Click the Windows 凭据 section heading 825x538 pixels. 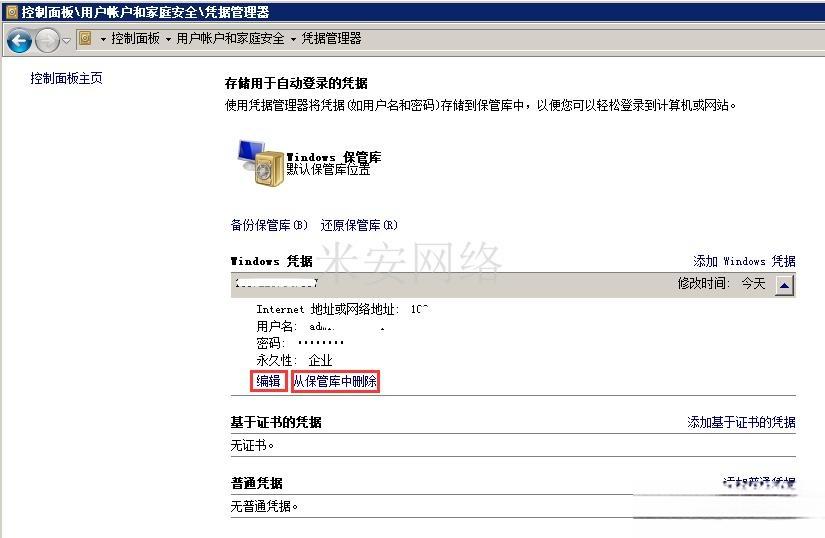[x=271, y=261]
